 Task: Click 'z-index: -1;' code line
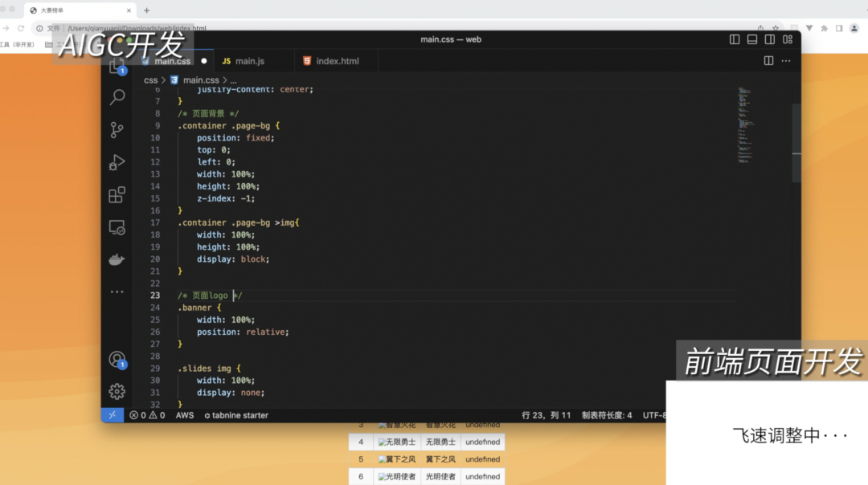226,198
